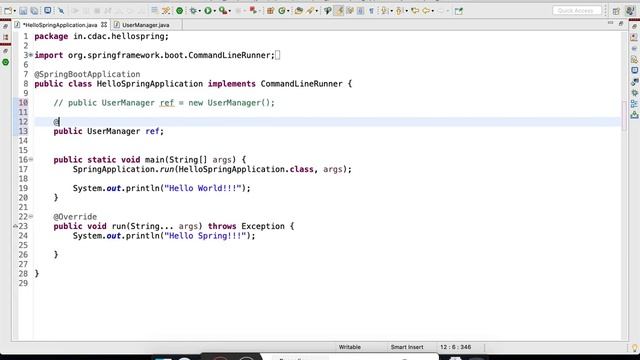Viewport: 640px width, 360px height.
Task: Expand the Next Annotation dropdown arrow
Action: pyautogui.click(x=391, y=11)
